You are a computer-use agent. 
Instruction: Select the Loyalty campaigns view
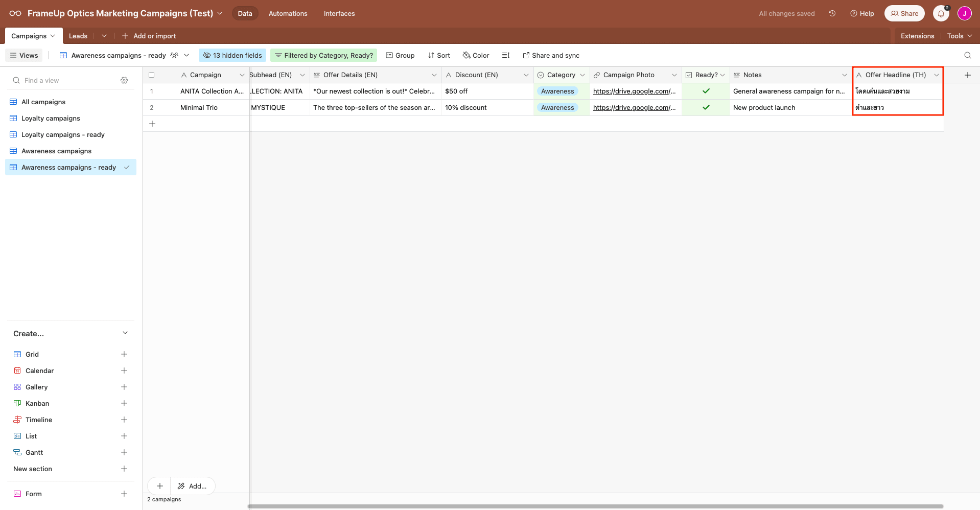point(51,118)
